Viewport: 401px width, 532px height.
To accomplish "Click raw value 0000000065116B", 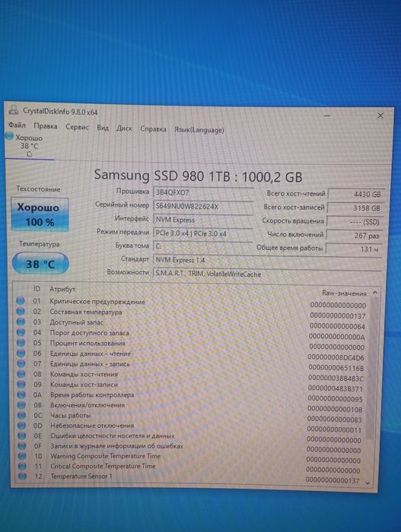I will point(336,368).
